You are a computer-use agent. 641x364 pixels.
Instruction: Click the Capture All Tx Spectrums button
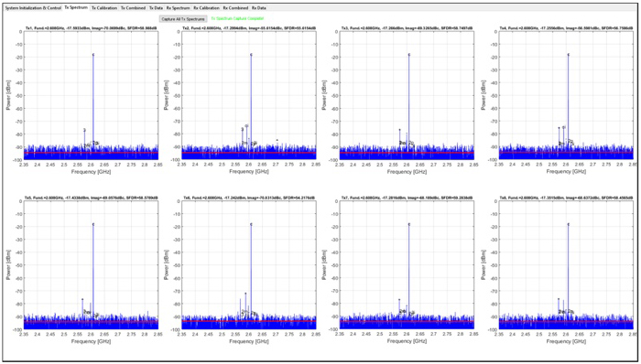[x=183, y=19]
